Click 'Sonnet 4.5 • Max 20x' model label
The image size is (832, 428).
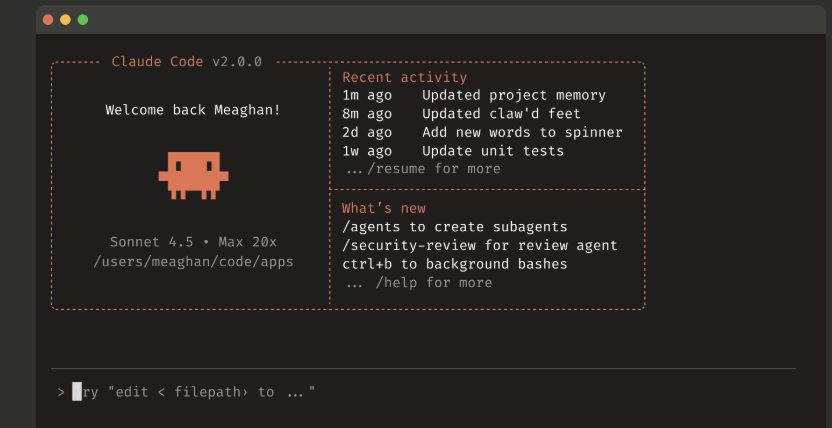[193, 242]
